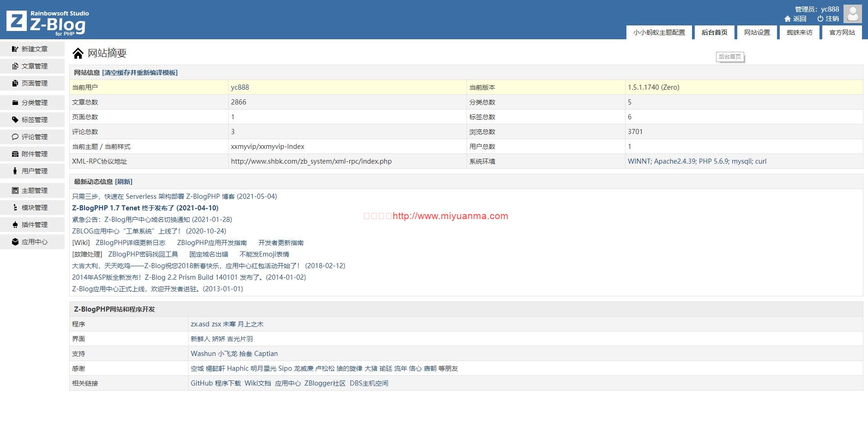Click the DBS主机空间 link
Screen dimensions: 868x429
point(369,383)
